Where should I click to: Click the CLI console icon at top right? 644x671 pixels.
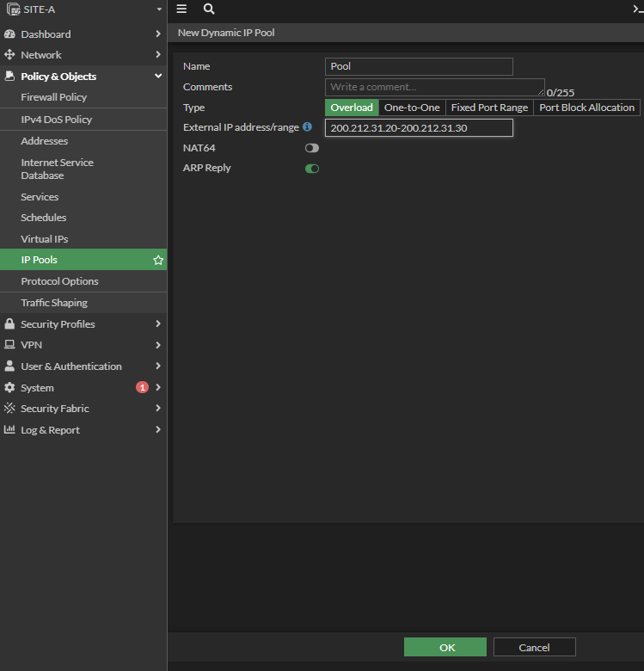(637, 9)
